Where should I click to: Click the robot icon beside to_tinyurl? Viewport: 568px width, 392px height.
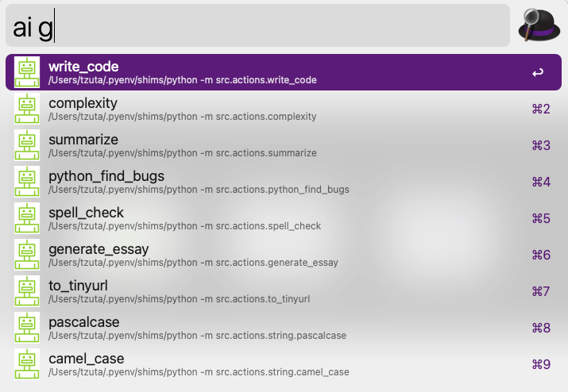[x=27, y=291]
